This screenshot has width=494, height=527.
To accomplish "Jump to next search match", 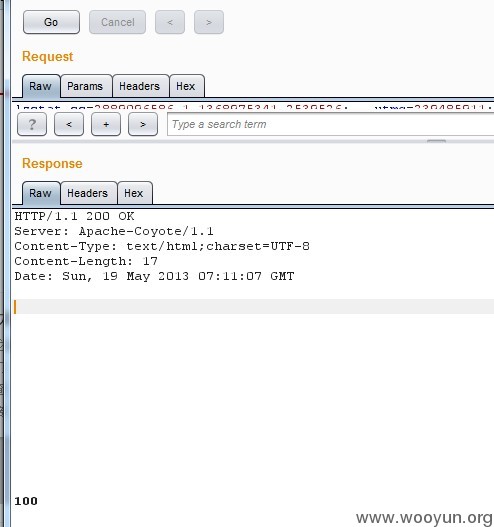I will (x=143, y=124).
